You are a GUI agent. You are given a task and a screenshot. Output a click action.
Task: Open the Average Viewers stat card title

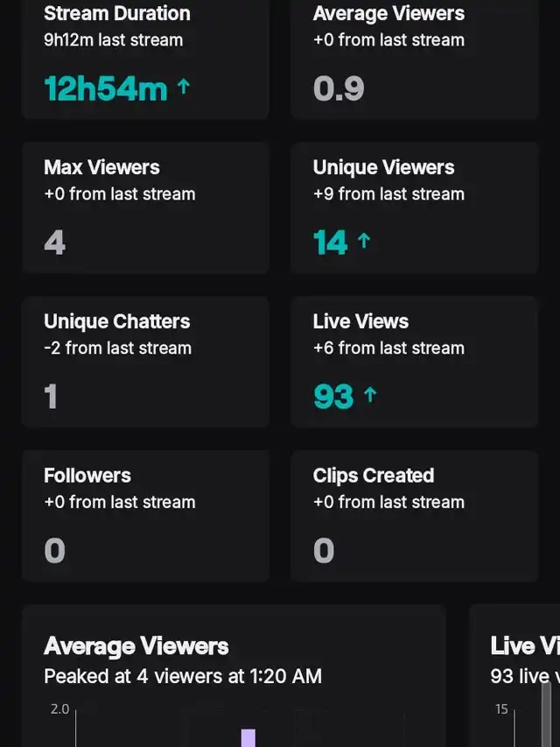388,14
